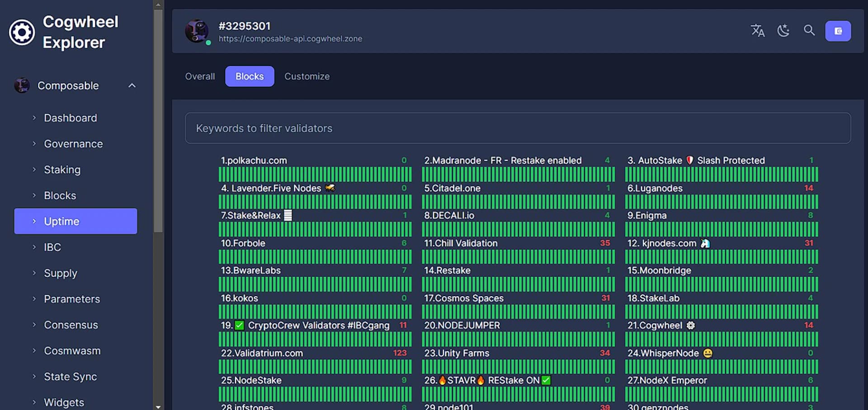Click the green checkmark in CryptoCrew

(240, 325)
